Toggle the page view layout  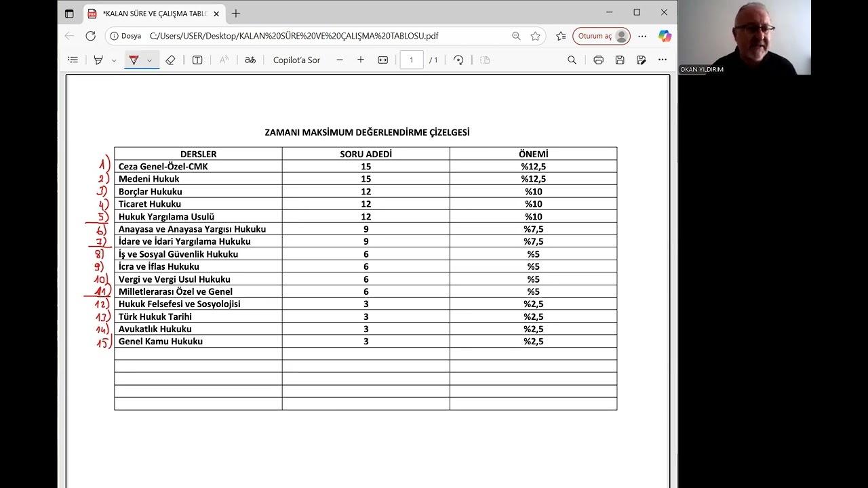click(x=485, y=60)
